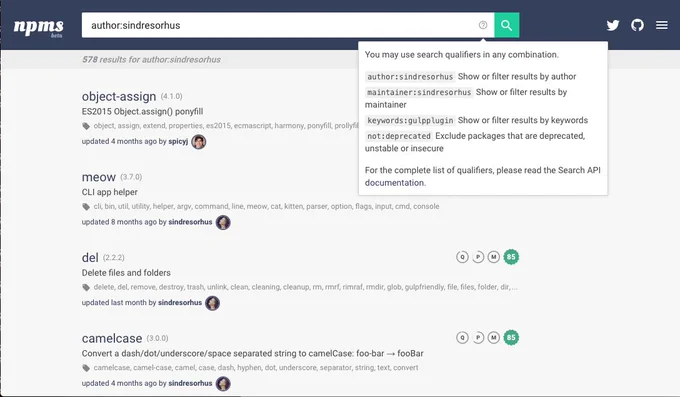Open the meow package title
Viewport: 680px width, 397px height.
pos(99,177)
